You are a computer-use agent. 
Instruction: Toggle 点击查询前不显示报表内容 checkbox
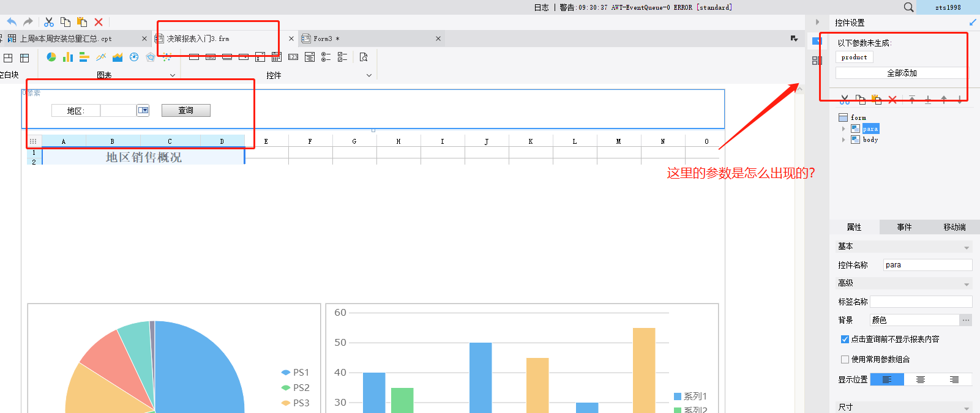coord(845,339)
